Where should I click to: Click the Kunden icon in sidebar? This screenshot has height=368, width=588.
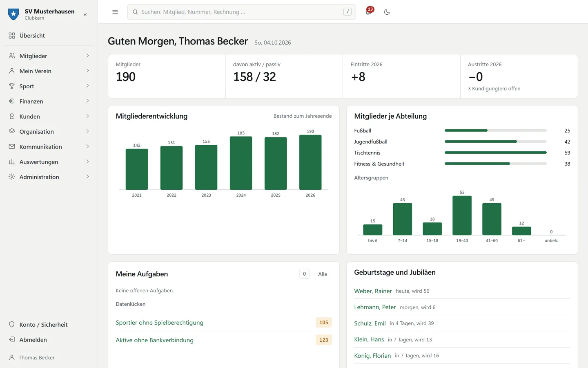12,116
